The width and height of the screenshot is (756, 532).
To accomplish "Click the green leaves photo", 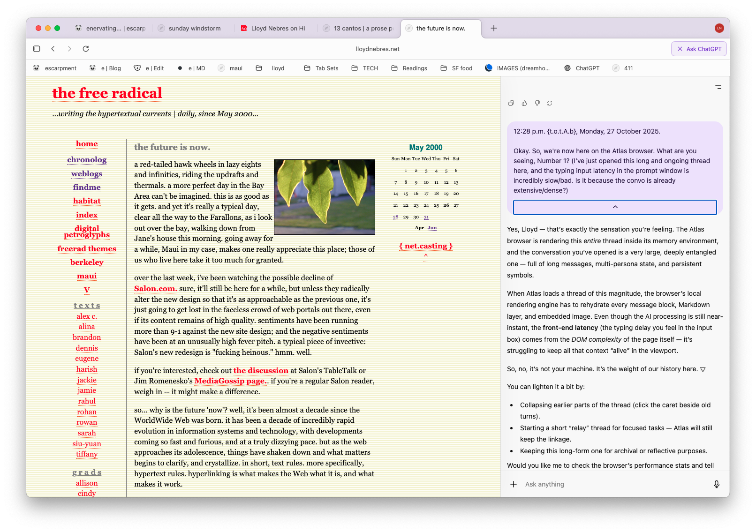I will pos(324,197).
